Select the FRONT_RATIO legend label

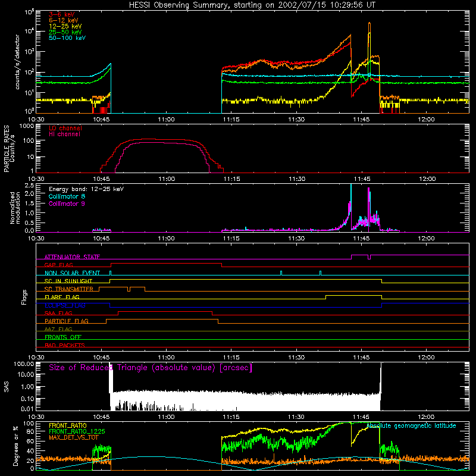point(68,425)
